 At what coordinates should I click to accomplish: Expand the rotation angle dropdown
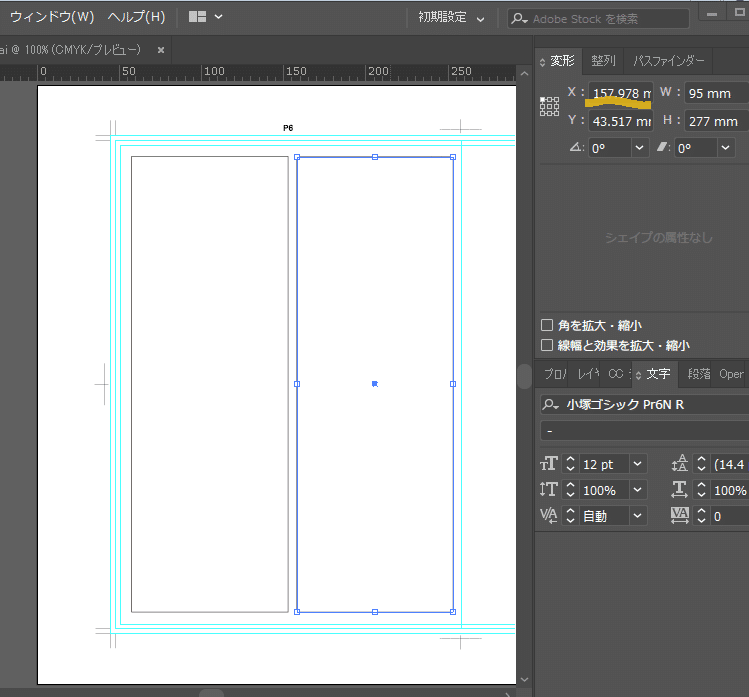tap(639, 147)
